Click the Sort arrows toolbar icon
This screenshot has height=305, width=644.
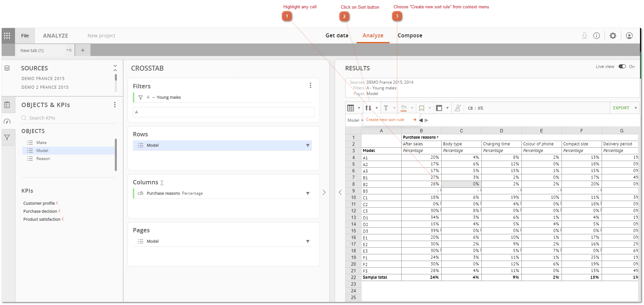coord(368,108)
